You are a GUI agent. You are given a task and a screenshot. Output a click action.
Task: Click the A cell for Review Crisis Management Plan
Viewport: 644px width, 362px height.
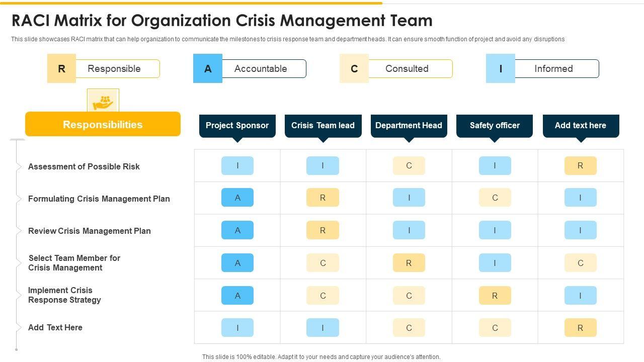coord(237,230)
